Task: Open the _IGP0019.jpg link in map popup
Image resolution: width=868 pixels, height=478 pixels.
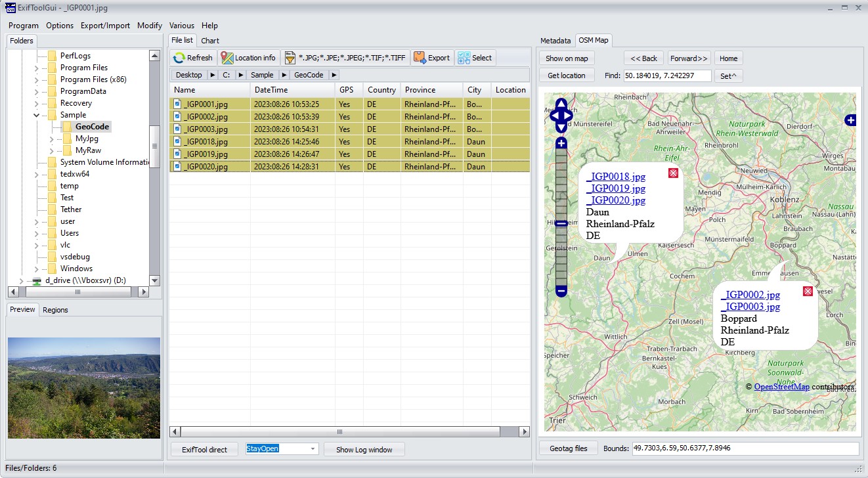Action: [616, 188]
